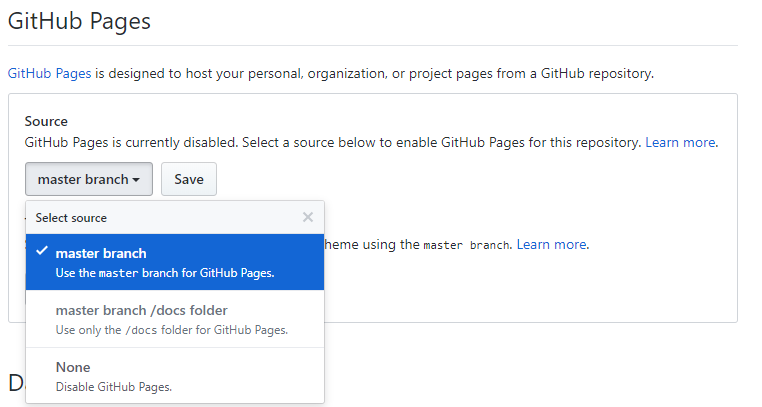Click the checkmark icon beside master branch
This screenshot has height=407, width=762.
coord(42,251)
